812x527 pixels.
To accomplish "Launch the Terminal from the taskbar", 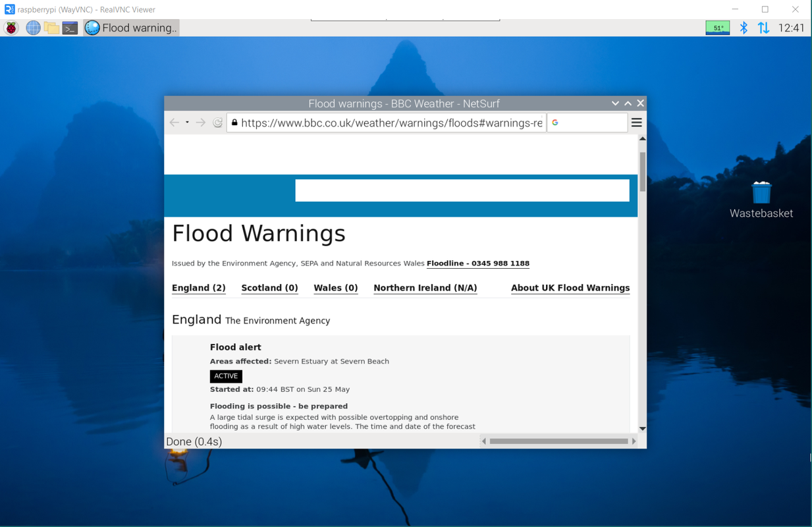I will click(70, 28).
